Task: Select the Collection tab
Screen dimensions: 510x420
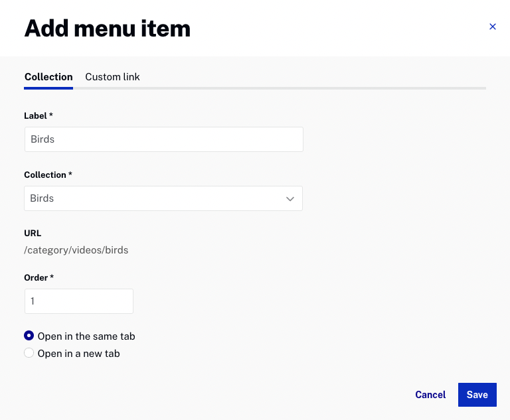Action: (48, 77)
